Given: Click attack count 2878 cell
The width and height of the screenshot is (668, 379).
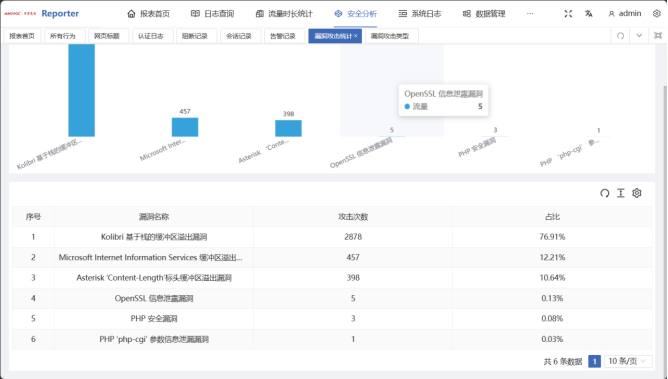Looking at the screenshot, I should coord(353,237).
